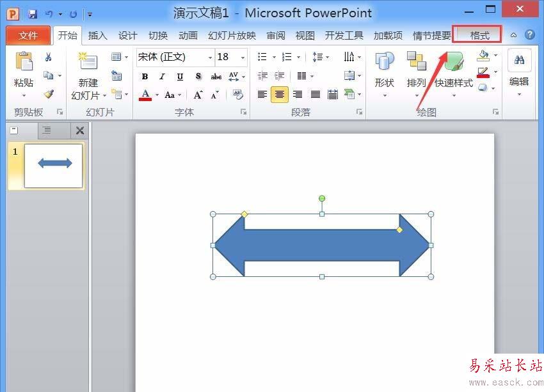The image size is (544, 392).
Task: Open the font size dropdown
Action: (x=243, y=58)
